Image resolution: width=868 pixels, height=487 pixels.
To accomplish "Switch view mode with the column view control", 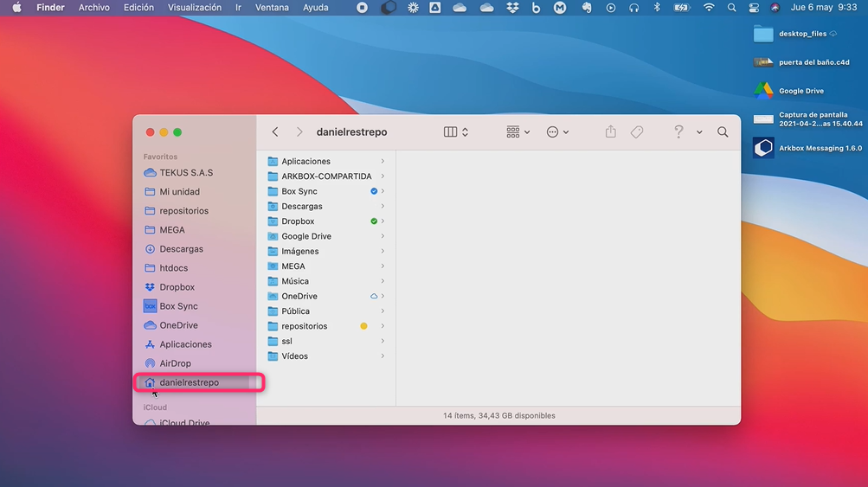I will 455,132.
